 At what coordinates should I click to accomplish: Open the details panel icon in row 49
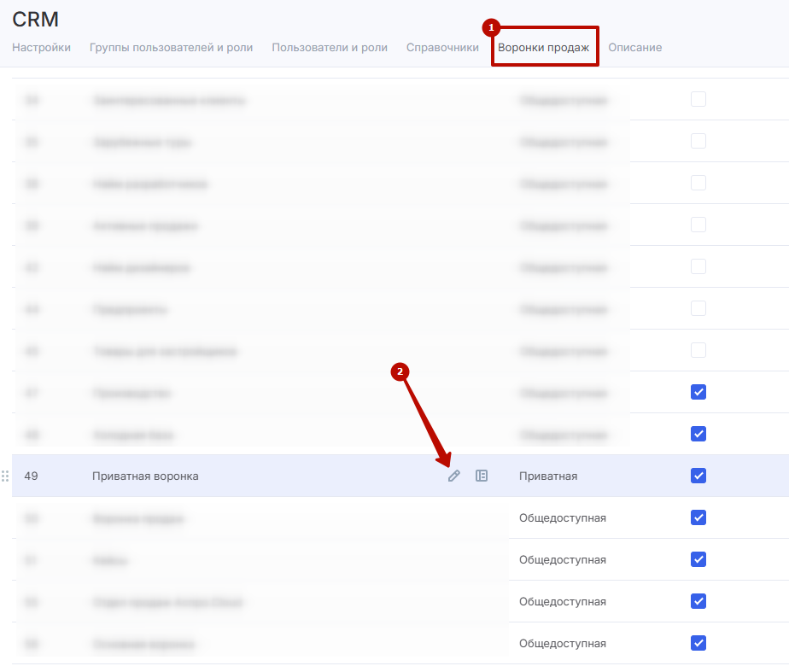pyautogui.click(x=482, y=476)
